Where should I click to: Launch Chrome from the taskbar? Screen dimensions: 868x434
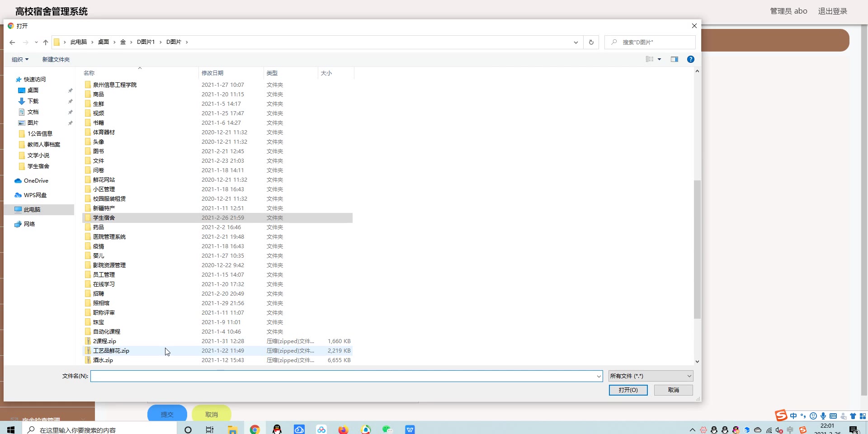[255, 429]
